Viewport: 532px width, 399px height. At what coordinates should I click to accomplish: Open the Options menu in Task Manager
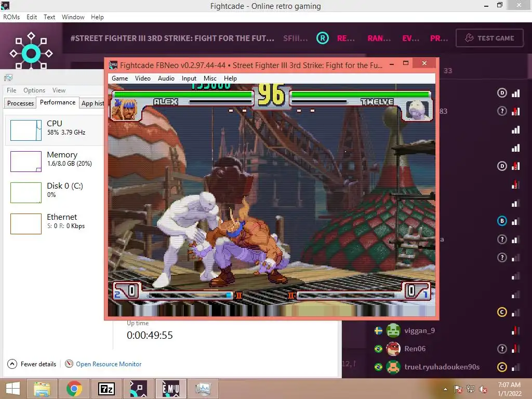click(34, 90)
